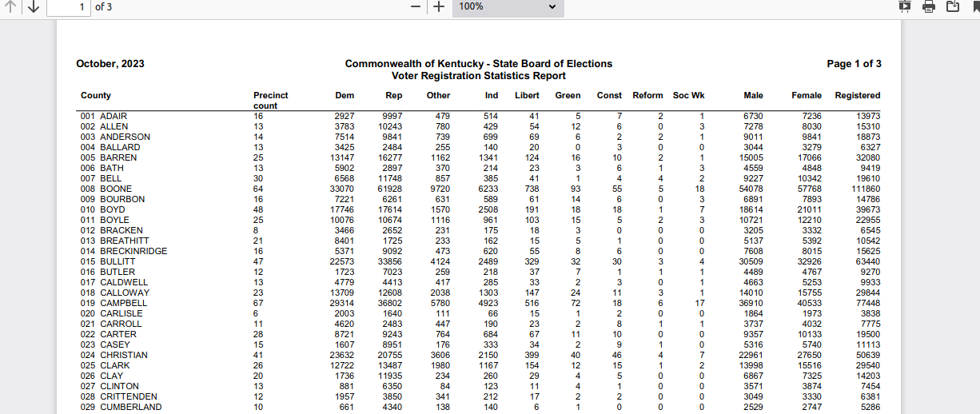Select the '007 BELL' county row label
The height and width of the screenshot is (414, 980).
[x=102, y=178]
